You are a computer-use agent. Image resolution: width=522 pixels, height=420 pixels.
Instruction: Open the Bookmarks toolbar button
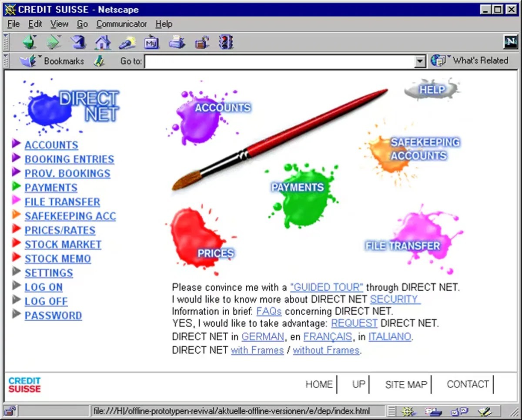click(52, 61)
